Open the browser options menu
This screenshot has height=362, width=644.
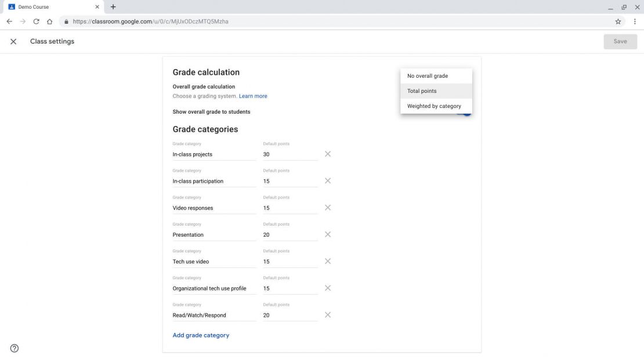point(635,21)
